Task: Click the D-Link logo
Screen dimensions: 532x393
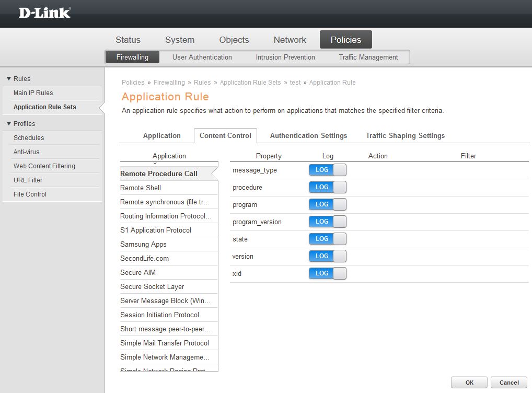Action: point(44,13)
